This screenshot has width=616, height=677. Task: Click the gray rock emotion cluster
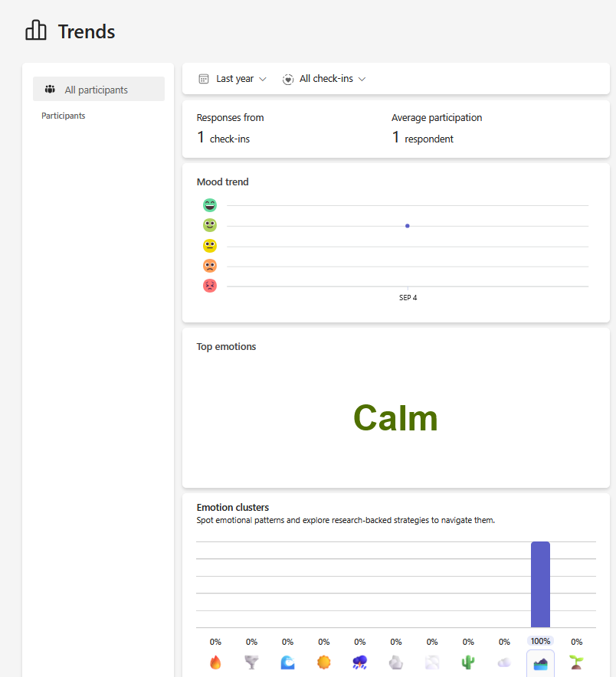tap(396, 662)
